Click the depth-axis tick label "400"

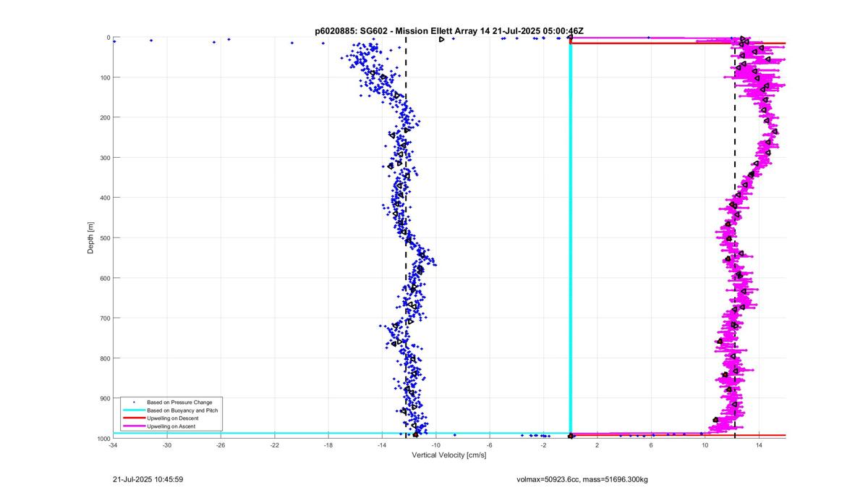point(105,198)
